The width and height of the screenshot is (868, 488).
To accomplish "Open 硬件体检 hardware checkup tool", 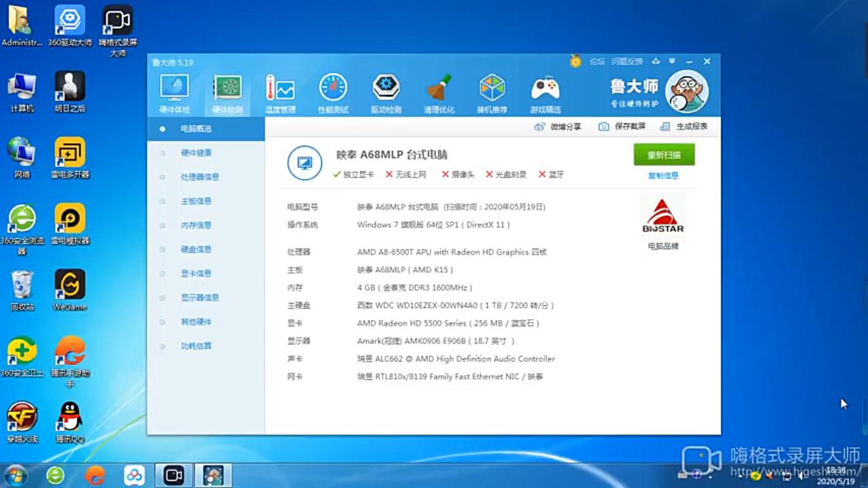I will click(174, 94).
